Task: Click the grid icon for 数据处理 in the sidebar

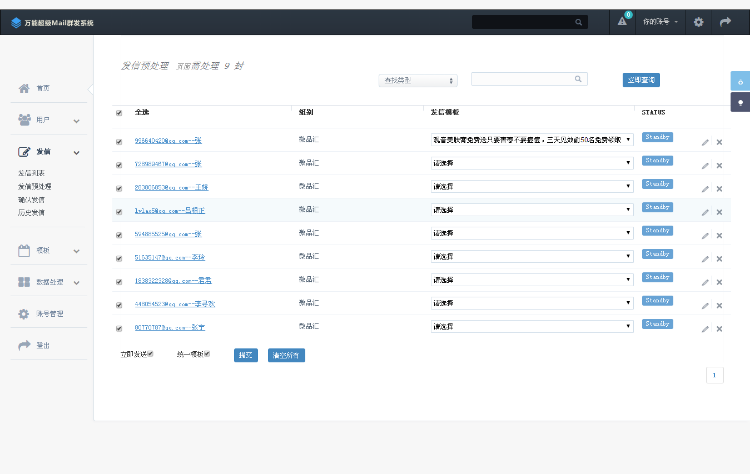Action: coord(24,282)
